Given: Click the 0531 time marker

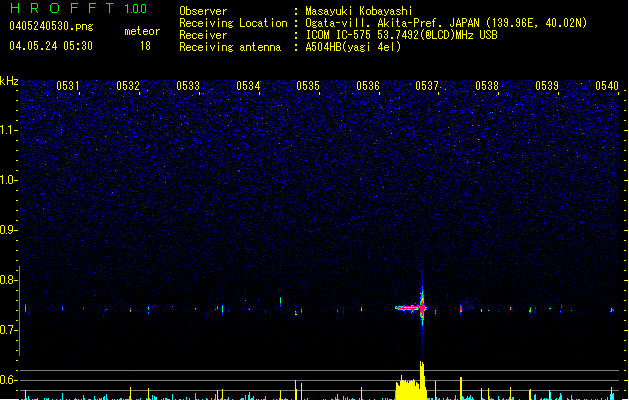Looking at the screenshot, I should pyautogui.click(x=68, y=86).
